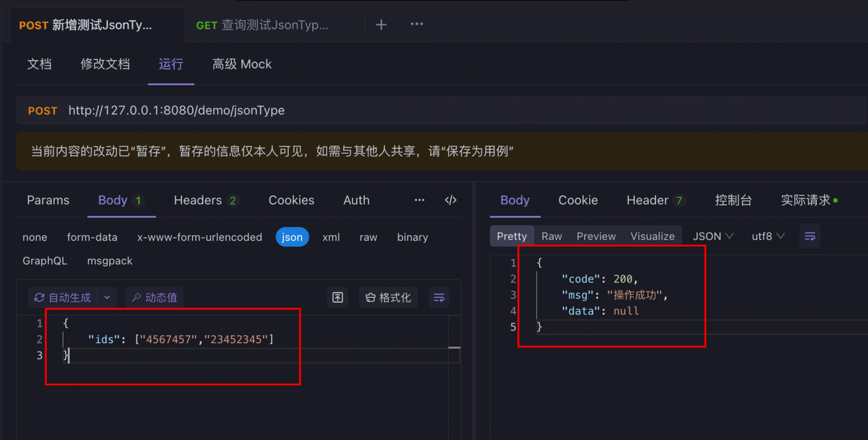
Task: Select the form-data body type
Action: [x=92, y=237]
